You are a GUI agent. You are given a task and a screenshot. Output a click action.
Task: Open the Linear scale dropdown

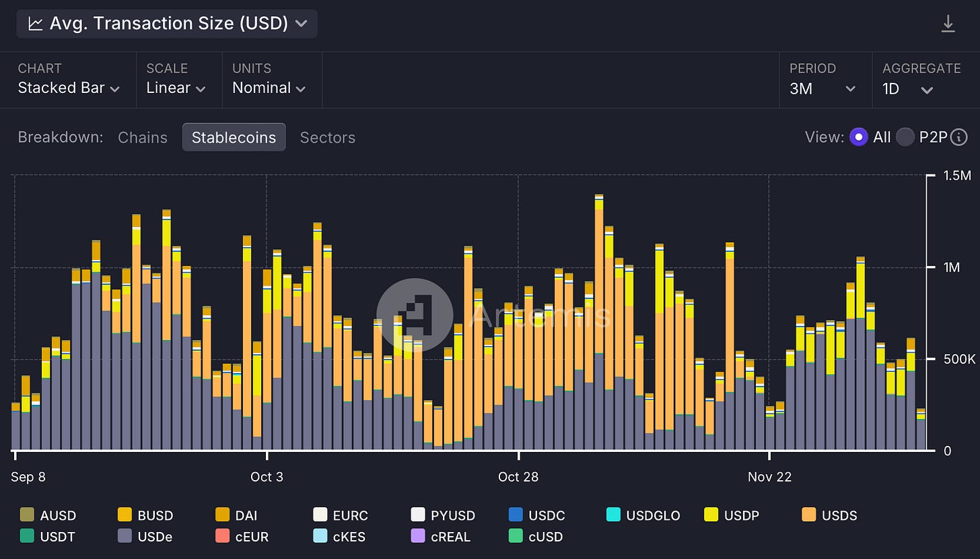click(x=178, y=88)
